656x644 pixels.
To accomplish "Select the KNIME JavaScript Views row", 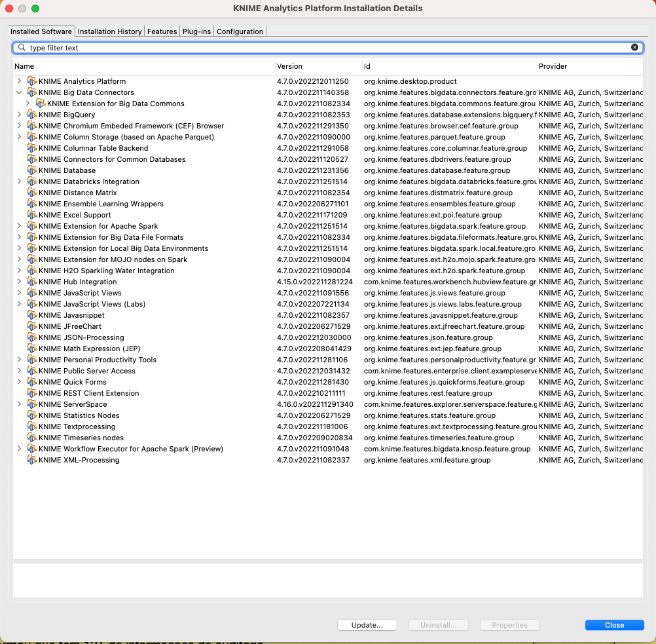I will tap(328, 293).
